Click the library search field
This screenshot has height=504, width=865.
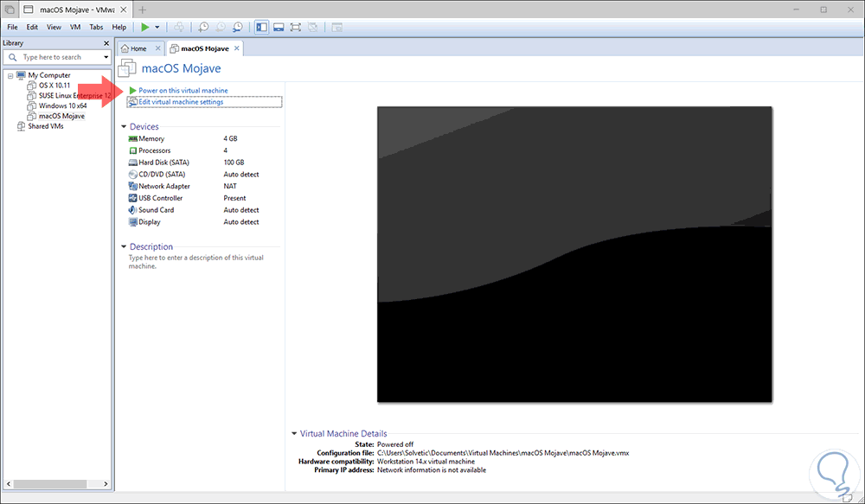pos(57,57)
